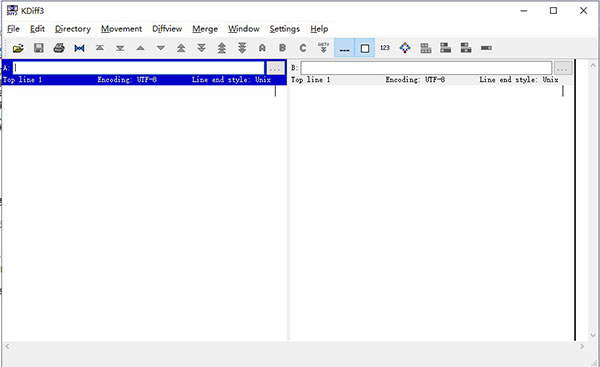Viewport: 600px width, 367px height.
Task: Click the horizontal scrollbar at the bottom
Action: (x=294, y=346)
